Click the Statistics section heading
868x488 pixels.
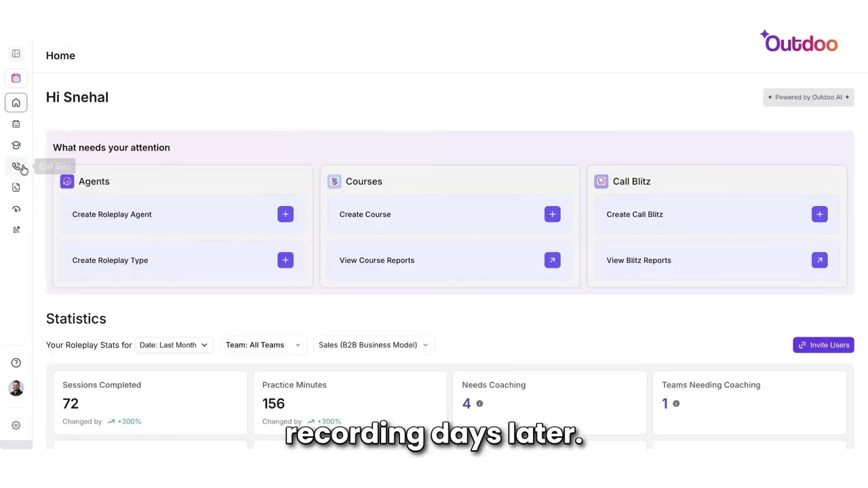point(76,319)
